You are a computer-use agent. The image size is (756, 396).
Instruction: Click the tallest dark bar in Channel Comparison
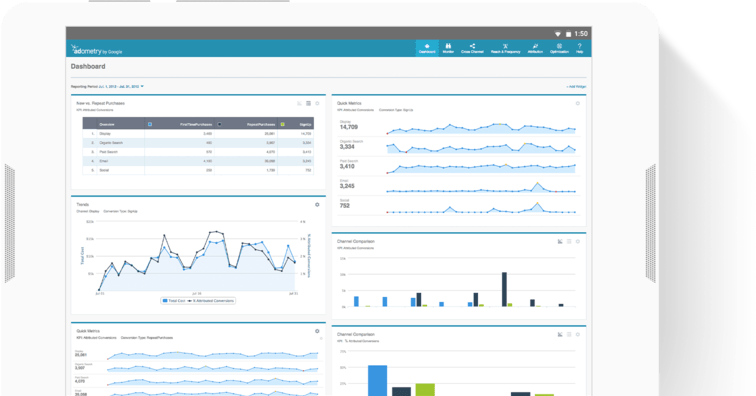click(504, 289)
